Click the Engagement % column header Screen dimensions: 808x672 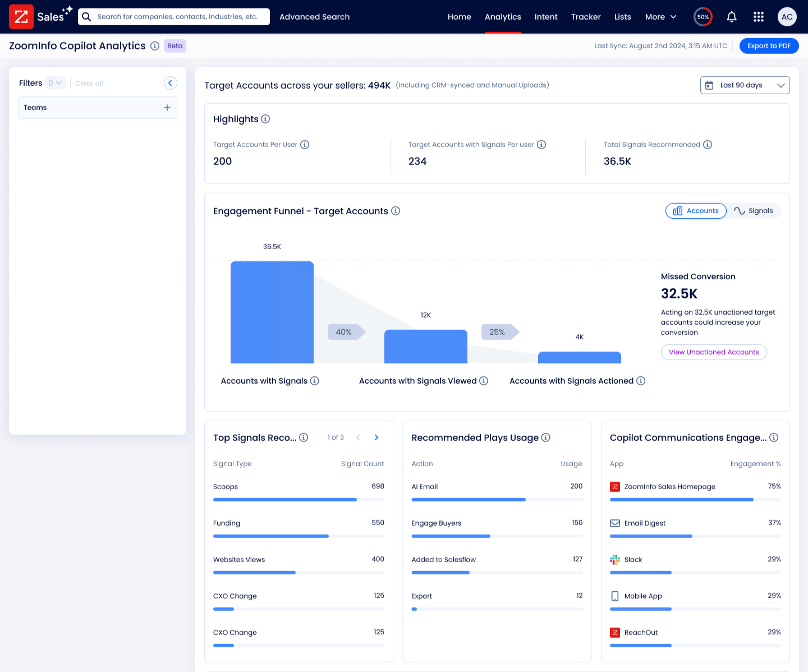tap(755, 464)
